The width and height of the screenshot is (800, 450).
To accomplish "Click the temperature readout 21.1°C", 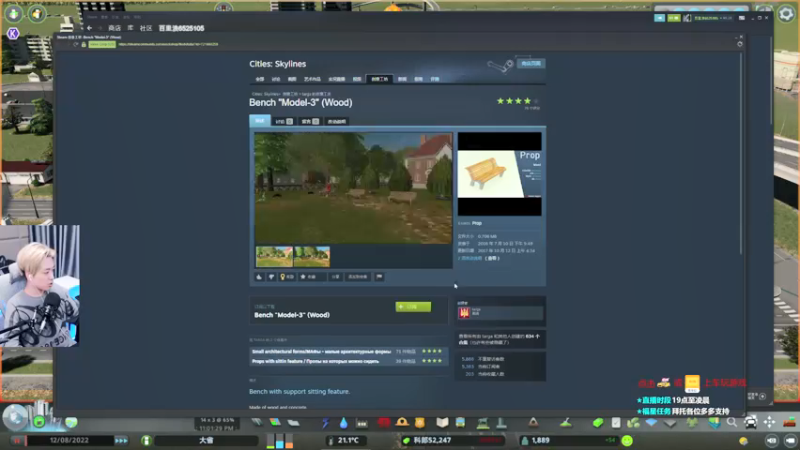I will tap(348, 440).
